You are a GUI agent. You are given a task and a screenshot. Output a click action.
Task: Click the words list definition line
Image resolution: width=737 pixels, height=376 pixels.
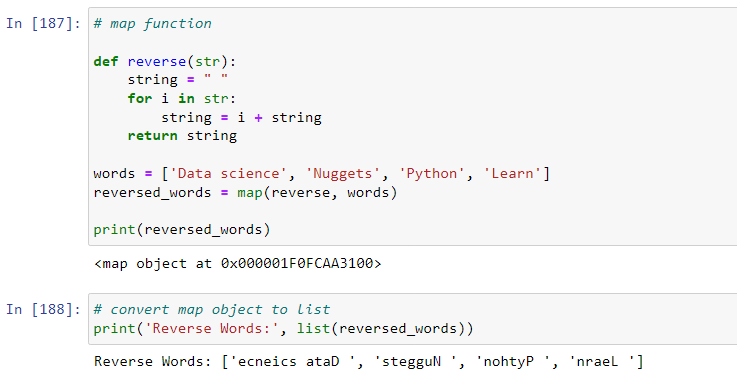tap(321, 173)
